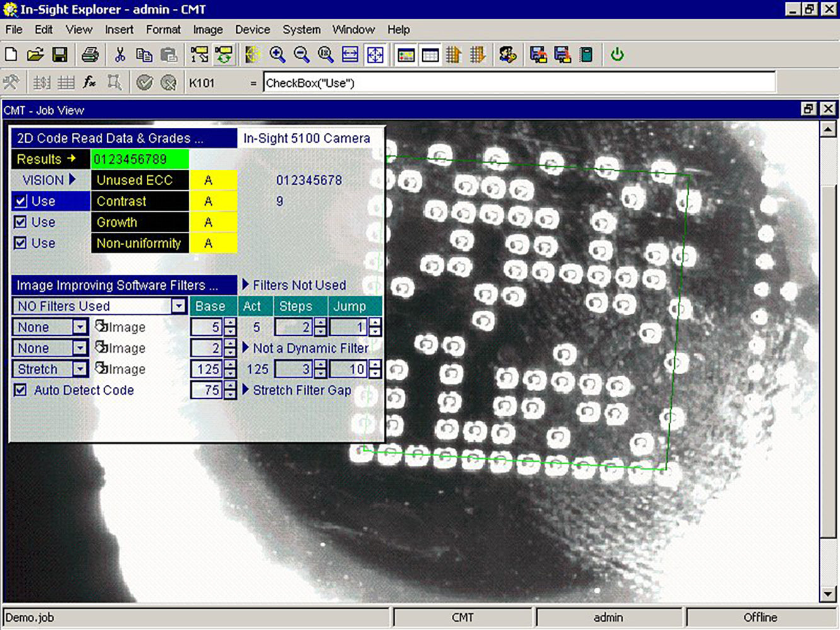Click green result cell 0123456789
The image size is (840, 630).
pos(140,159)
